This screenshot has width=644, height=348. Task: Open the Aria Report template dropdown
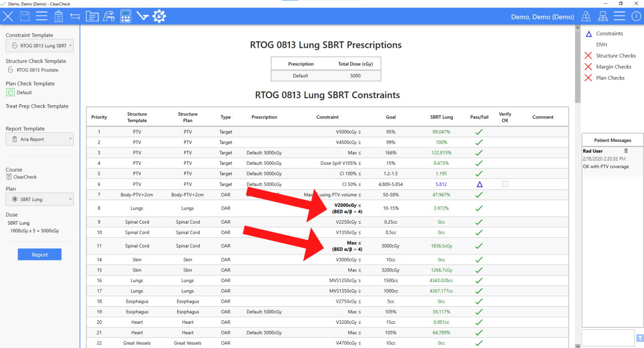39,139
